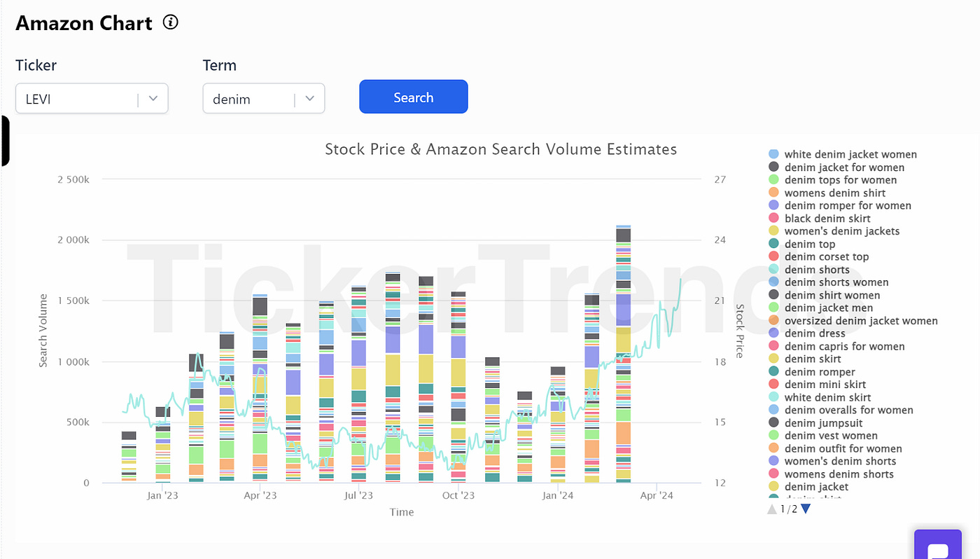Screen dimensions: 980x559
Task: Open the denim term dropdown
Action: 264,99
